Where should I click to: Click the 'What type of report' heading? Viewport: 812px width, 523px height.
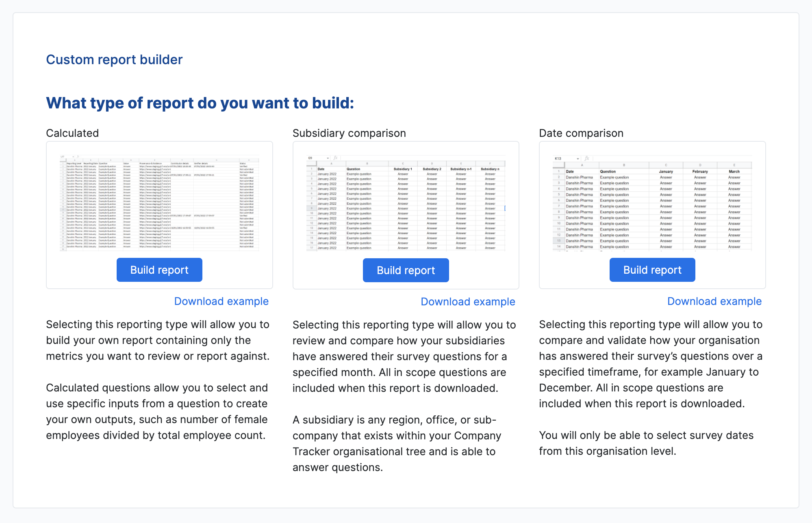coord(200,103)
